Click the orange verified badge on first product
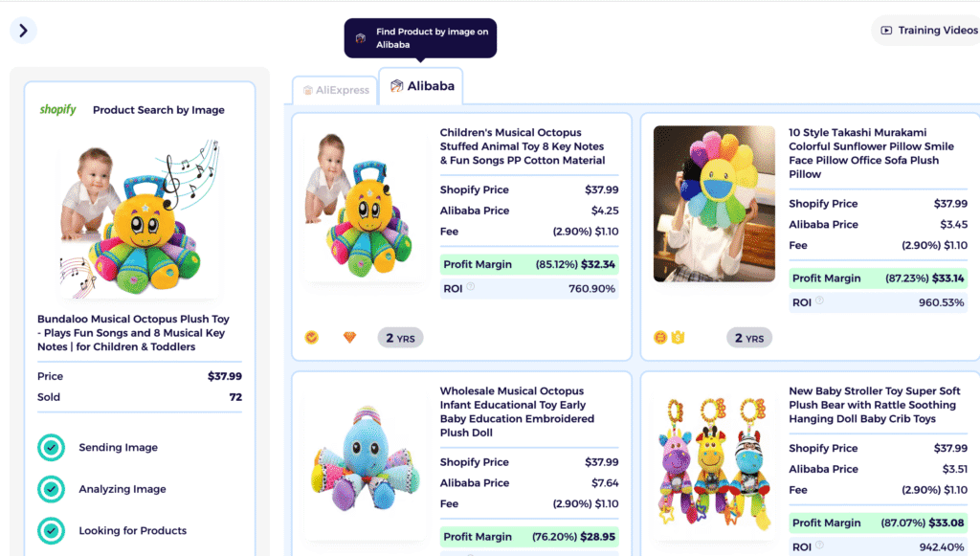The width and height of the screenshot is (980, 556). click(x=311, y=338)
